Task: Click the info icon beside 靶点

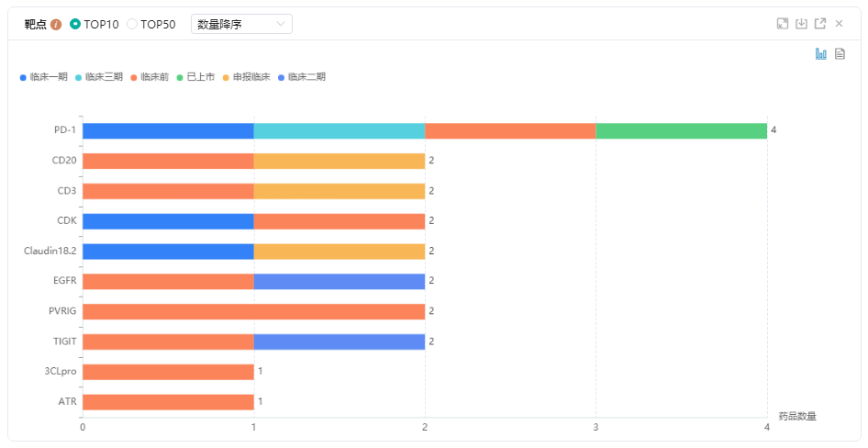Action: pyautogui.click(x=56, y=24)
